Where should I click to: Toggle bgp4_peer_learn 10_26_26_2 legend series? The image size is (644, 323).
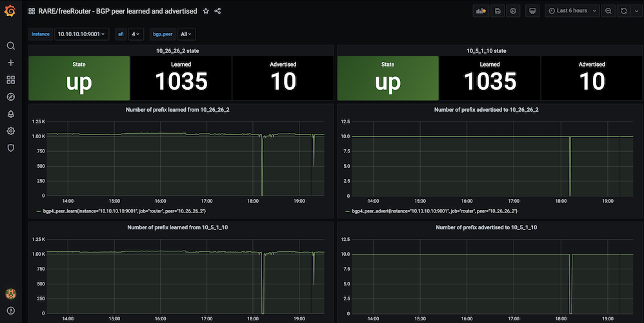[x=122, y=211]
